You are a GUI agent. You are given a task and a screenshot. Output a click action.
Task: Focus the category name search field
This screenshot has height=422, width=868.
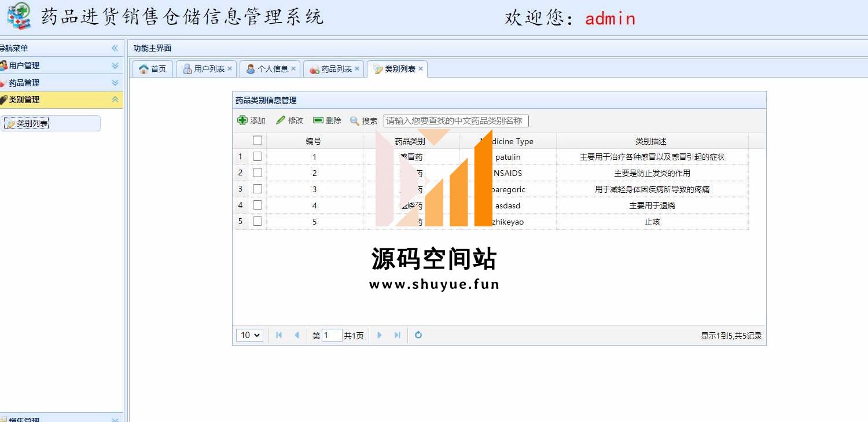point(456,121)
